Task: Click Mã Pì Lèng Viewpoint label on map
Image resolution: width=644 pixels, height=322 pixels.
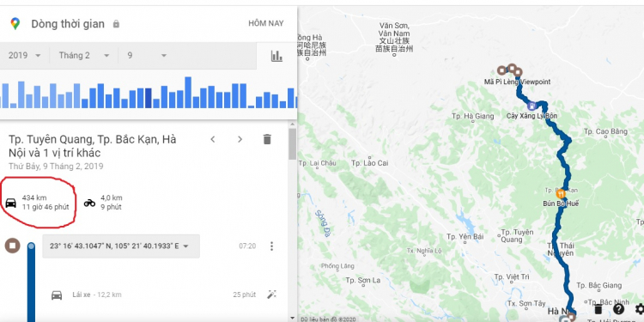Action: 517,82
